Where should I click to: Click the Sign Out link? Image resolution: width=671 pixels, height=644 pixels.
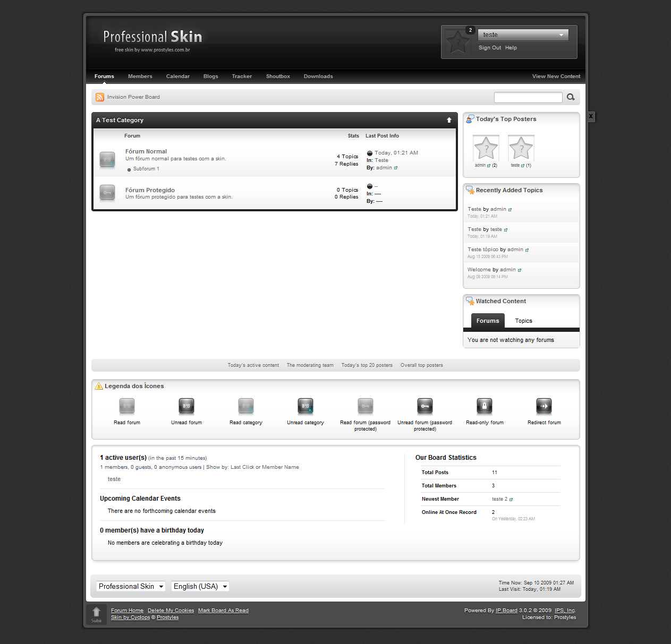[x=490, y=48]
